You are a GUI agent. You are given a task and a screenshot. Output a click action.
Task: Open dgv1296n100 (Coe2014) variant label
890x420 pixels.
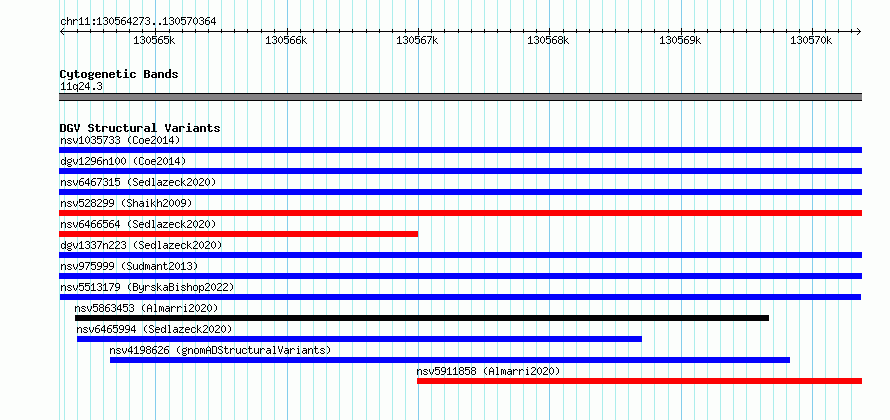coord(123,161)
